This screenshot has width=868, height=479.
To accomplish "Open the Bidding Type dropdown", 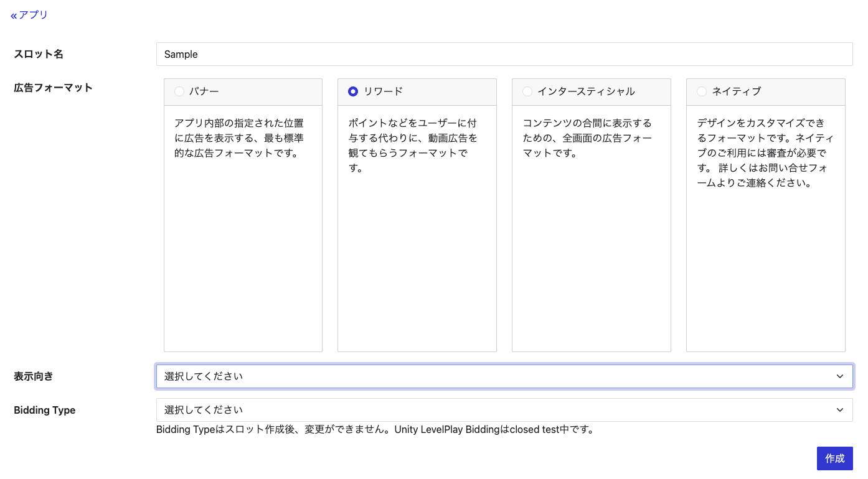I will 504,409.
